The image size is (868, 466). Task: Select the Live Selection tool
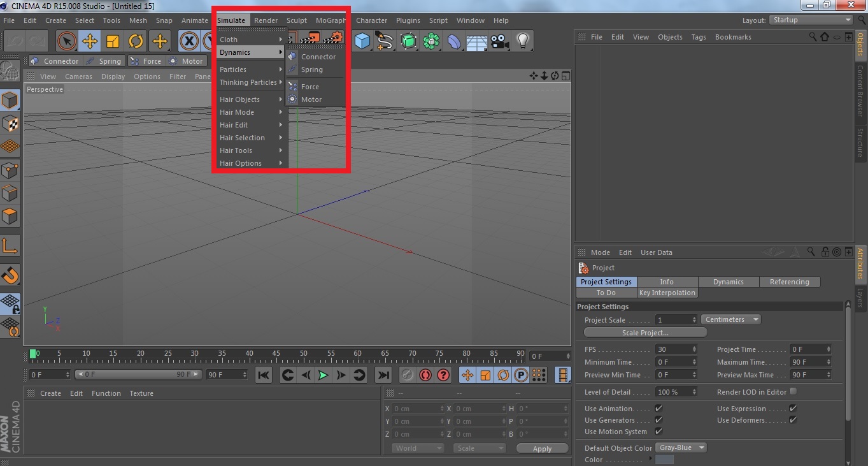click(x=66, y=41)
